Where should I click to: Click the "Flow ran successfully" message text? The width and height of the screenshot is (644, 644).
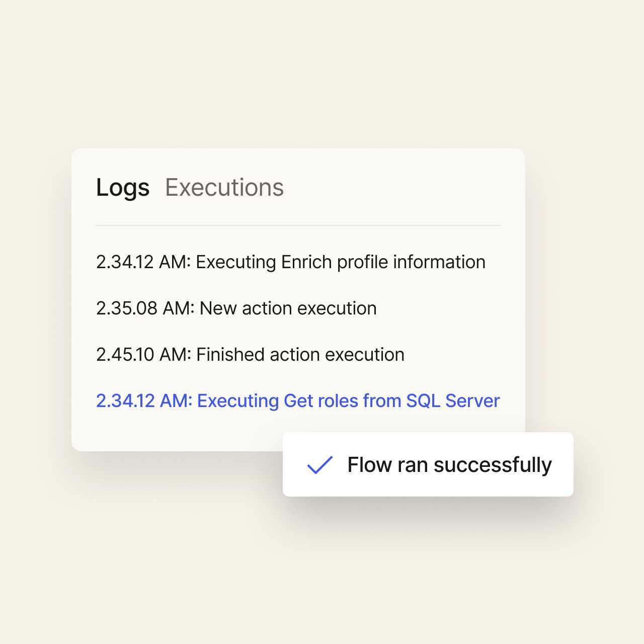tap(449, 465)
